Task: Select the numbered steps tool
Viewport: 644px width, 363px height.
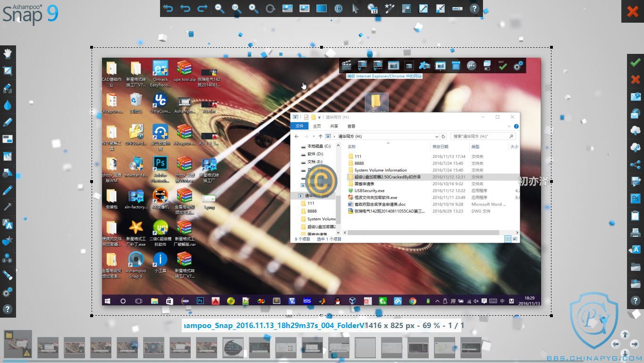Action: [x=8, y=258]
